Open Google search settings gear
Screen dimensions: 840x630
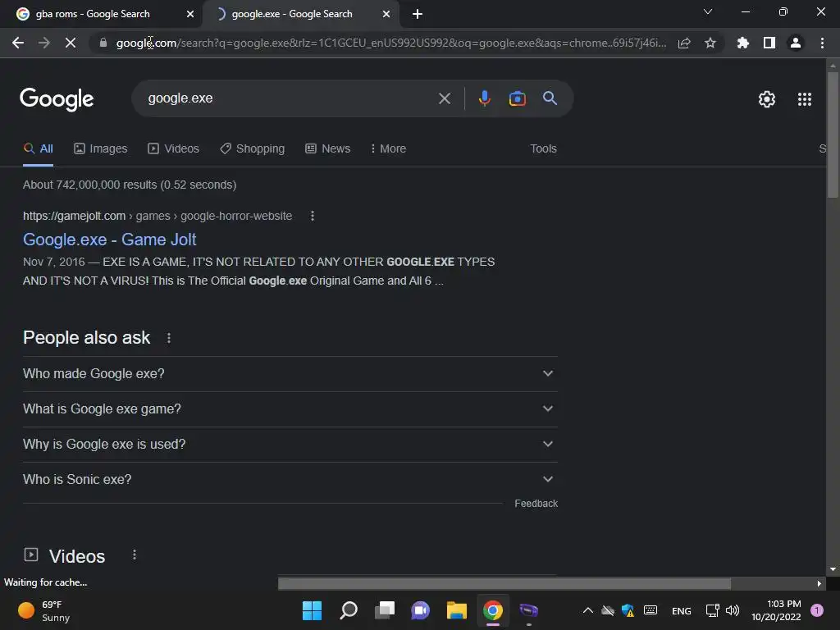pyautogui.click(x=767, y=99)
